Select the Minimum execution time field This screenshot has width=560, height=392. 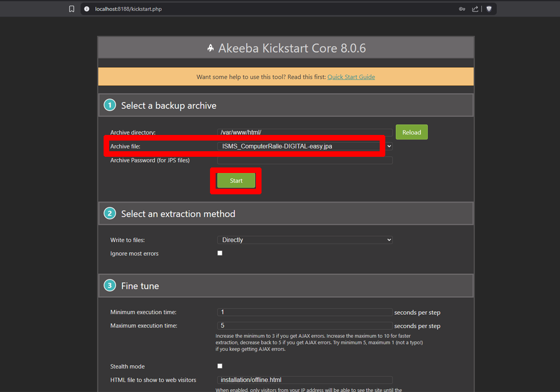[305, 312]
